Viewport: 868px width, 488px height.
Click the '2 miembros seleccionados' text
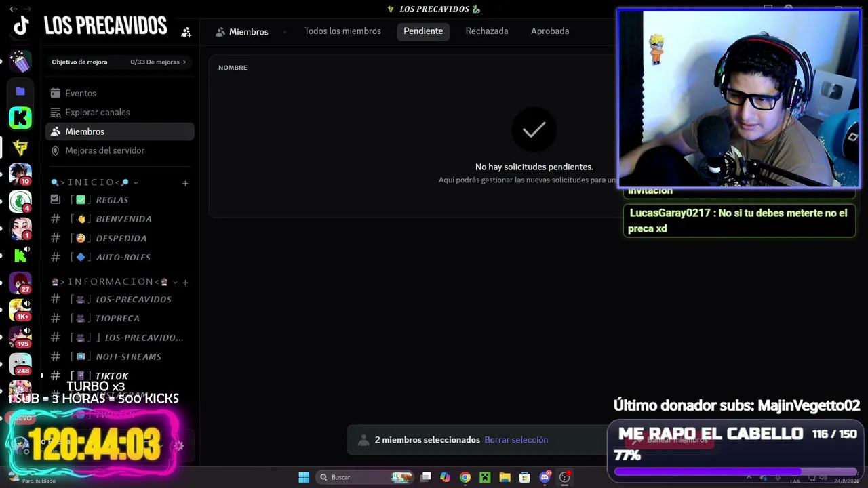coord(427,440)
